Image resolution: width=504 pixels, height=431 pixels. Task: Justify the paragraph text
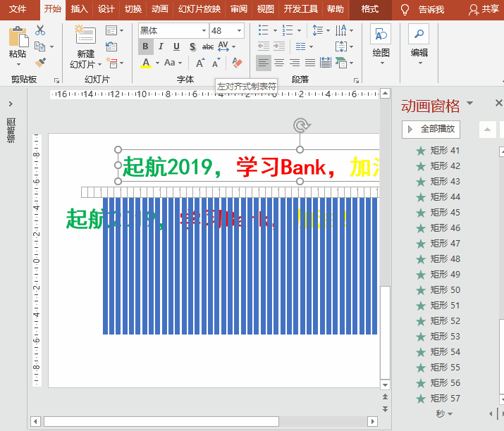pos(310,63)
